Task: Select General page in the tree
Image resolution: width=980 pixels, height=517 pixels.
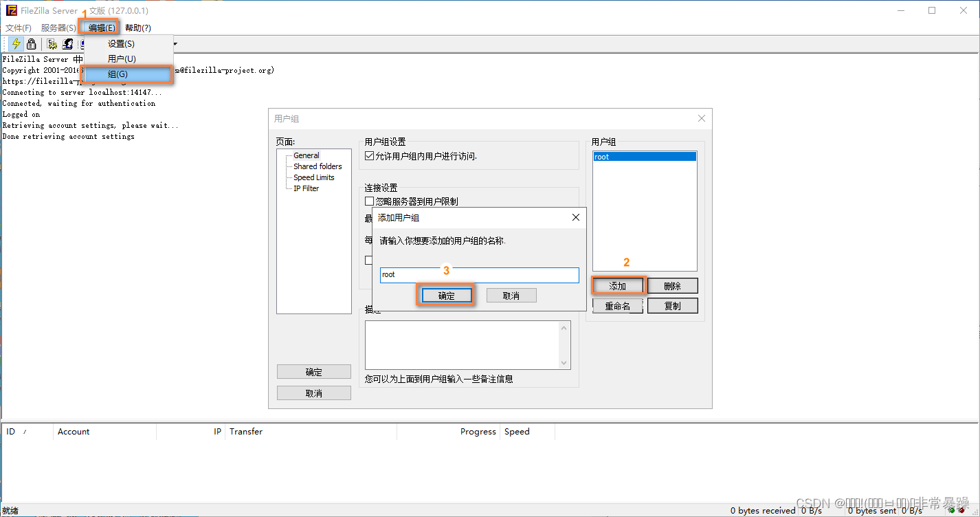Action: (306, 155)
